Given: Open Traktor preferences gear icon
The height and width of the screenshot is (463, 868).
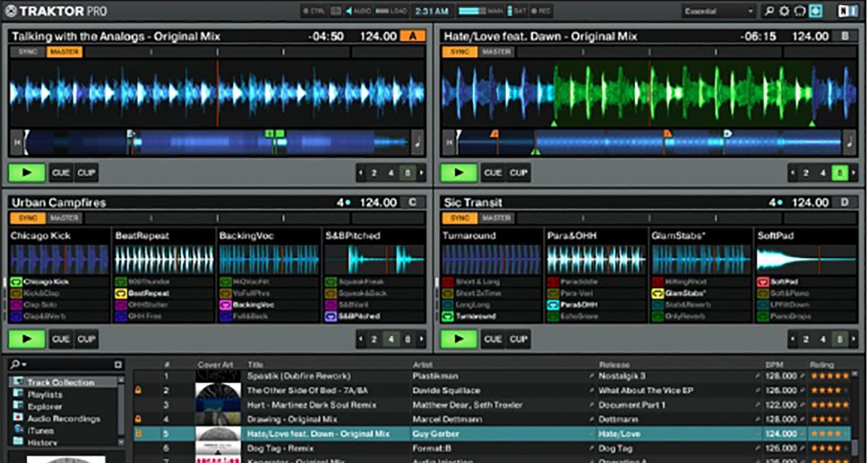Looking at the screenshot, I should tap(784, 11).
